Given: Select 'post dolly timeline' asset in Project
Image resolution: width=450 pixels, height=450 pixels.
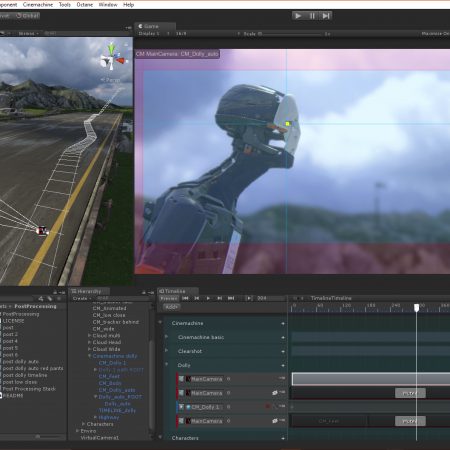Looking at the screenshot, I should pos(25,375).
